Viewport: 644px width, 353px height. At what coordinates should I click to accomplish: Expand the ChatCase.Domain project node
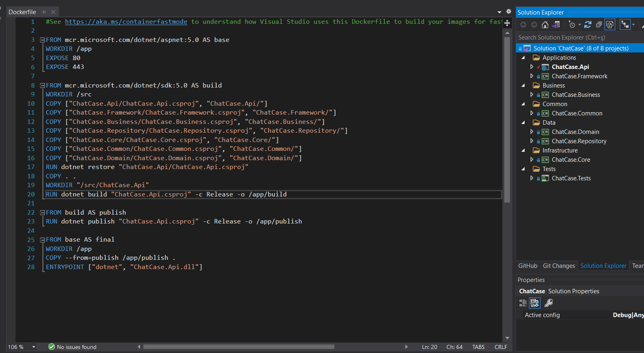coord(532,132)
